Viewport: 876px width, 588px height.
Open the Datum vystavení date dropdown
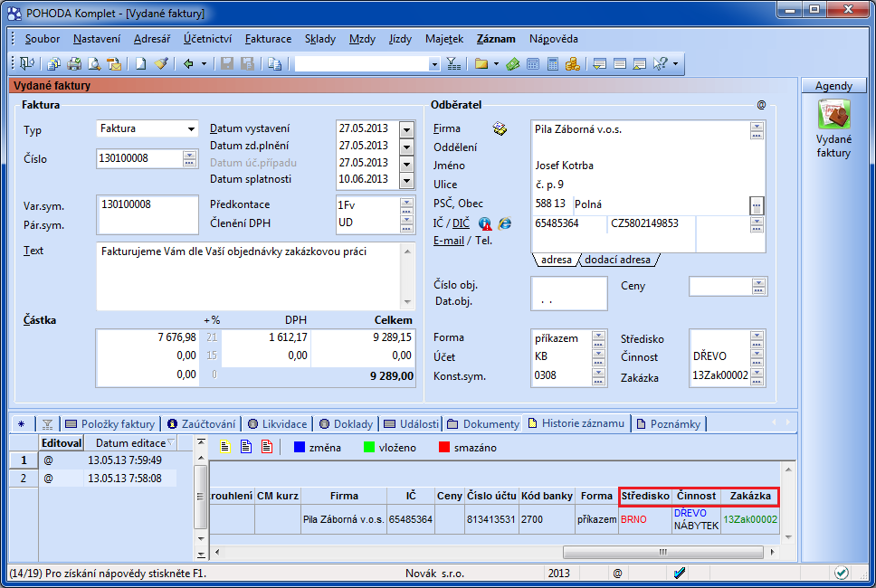click(x=406, y=129)
